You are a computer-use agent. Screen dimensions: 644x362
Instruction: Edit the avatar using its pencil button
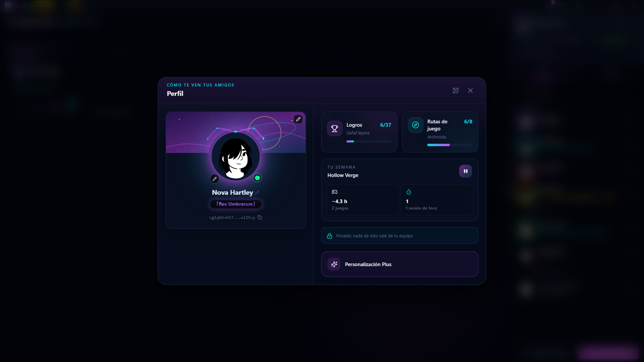point(215,179)
